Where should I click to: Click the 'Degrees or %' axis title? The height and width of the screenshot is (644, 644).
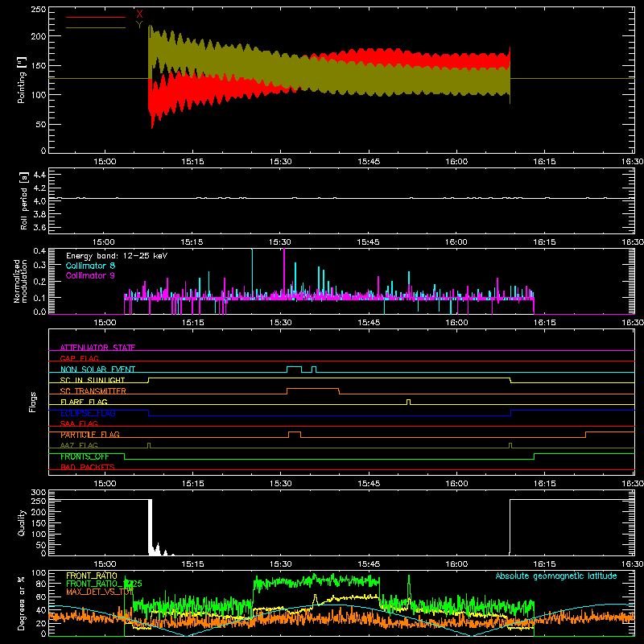[22, 603]
